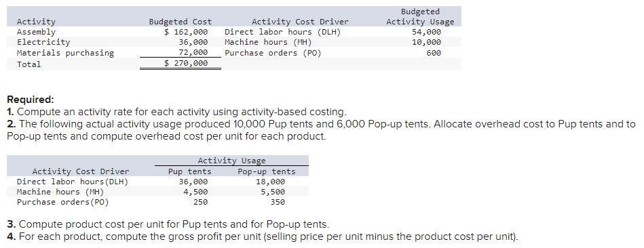
Task: Click the '18,000' Pop-up tents DLH value
Action: (270, 182)
